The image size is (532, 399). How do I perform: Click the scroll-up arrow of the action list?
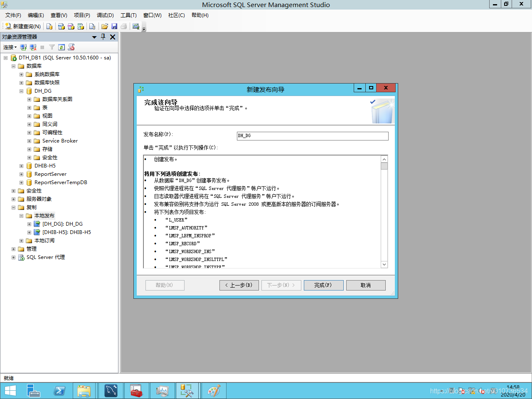click(x=384, y=159)
